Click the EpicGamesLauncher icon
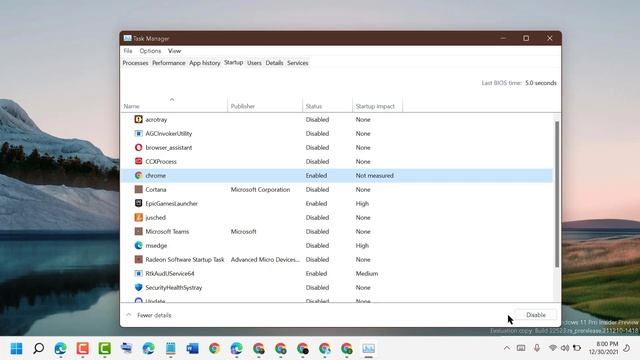The width and height of the screenshot is (640, 360). click(138, 203)
